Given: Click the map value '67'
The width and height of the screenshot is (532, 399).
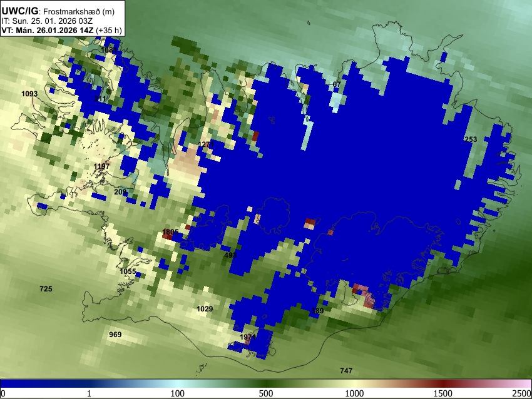Looking at the screenshot, I should click(x=337, y=84).
